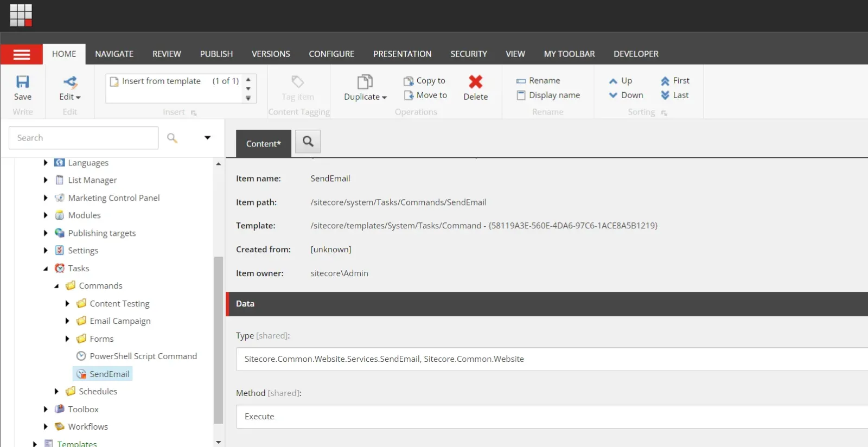Click the PowerShell Script Command icon
This screenshot has width=868, height=447.
click(81, 356)
